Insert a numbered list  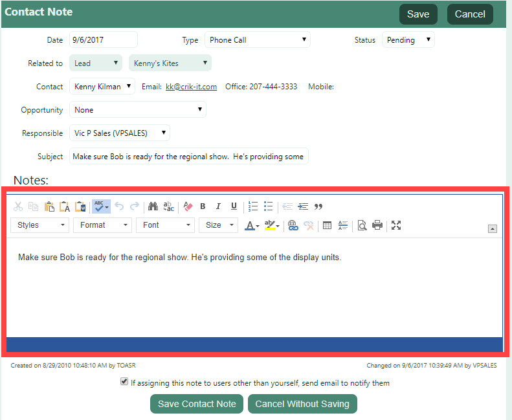click(x=253, y=206)
